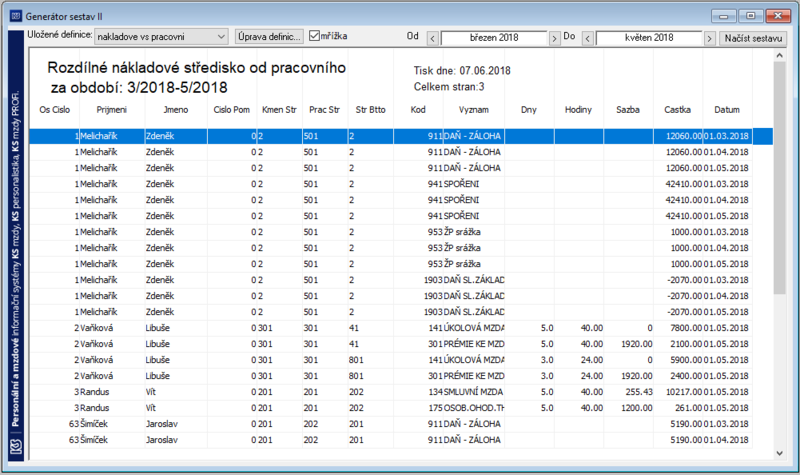The image size is (800, 475).
Task: Click the Os Cislo column header
Action: (55, 110)
